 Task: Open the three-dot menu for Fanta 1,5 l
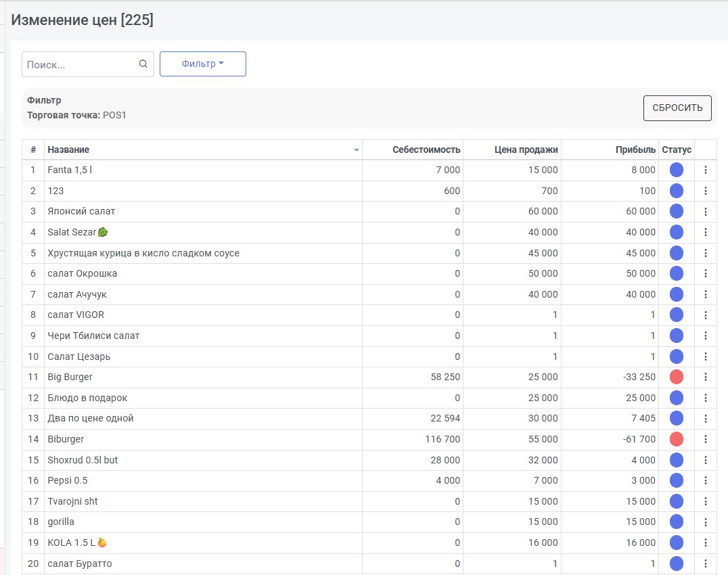[705, 170]
